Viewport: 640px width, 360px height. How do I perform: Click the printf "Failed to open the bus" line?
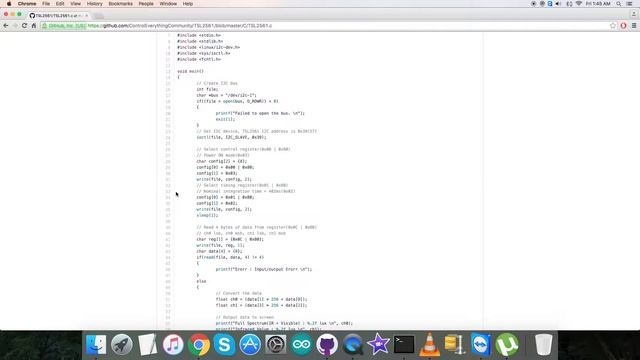point(260,113)
